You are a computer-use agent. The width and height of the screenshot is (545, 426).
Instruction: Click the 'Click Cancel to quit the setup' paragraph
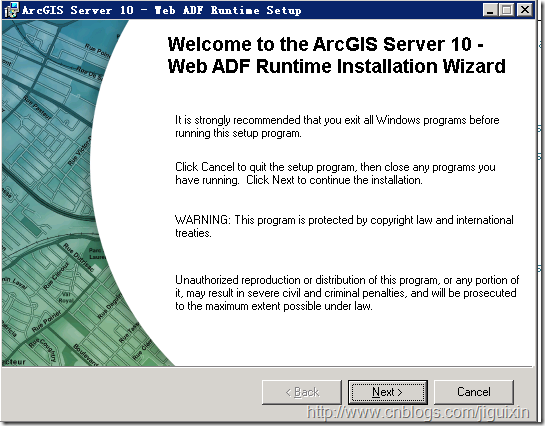[x=335, y=173]
